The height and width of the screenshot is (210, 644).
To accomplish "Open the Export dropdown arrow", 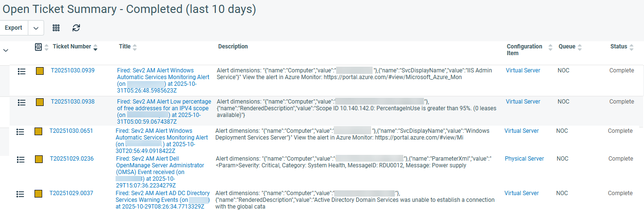I will tap(36, 28).
